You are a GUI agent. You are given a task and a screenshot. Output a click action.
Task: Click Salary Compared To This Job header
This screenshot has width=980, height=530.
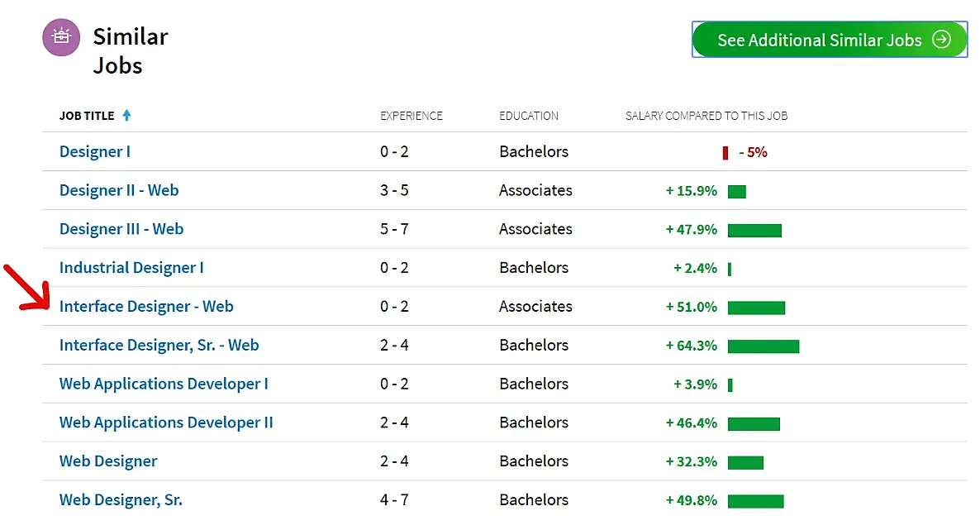[706, 116]
